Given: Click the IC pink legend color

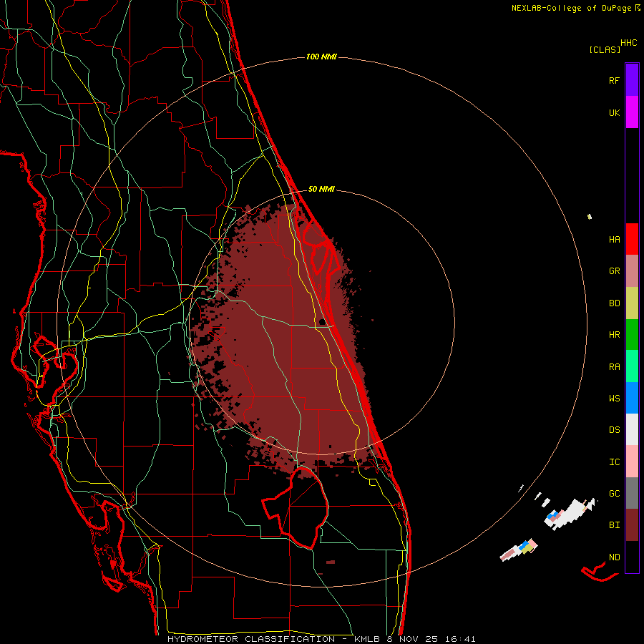Looking at the screenshot, I should (x=632, y=462).
